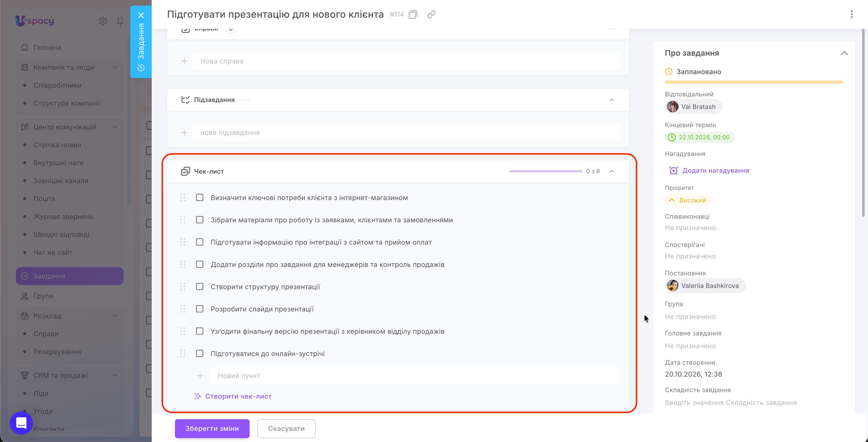The width and height of the screenshot is (868, 442).
Task: Collapse Центр комунікацій menu group
Action: 115,127
